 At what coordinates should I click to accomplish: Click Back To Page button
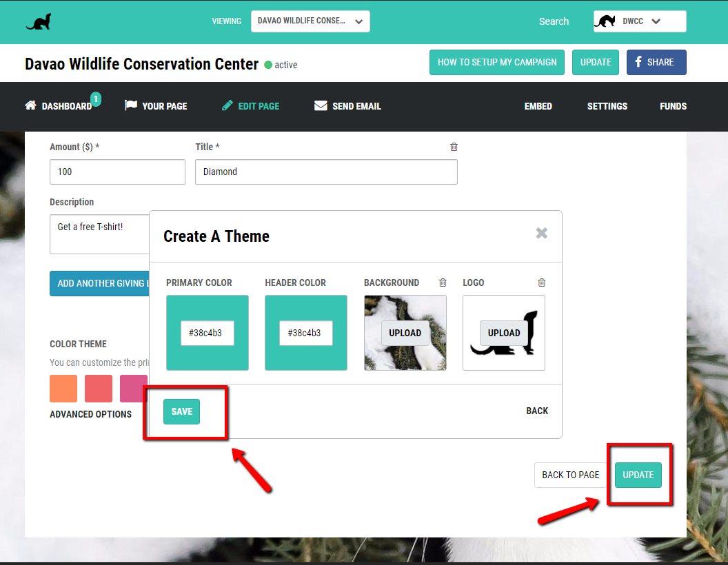click(x=571, y=475)
